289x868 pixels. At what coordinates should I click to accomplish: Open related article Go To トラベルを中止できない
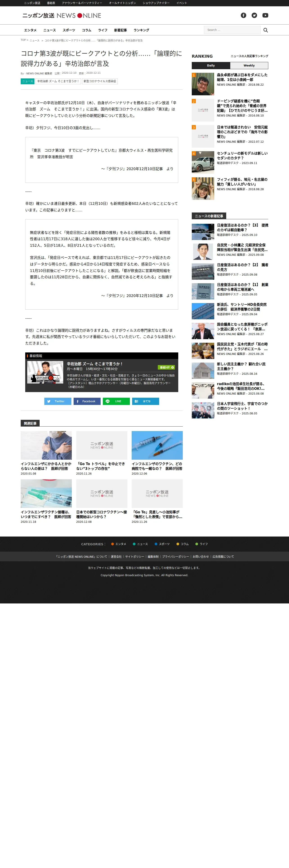(x=102, y=466)
